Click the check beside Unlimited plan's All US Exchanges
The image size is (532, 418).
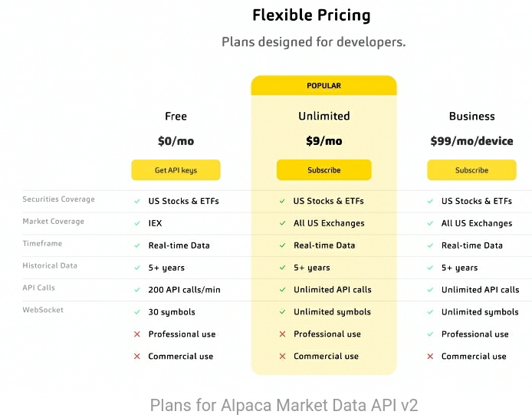click(x=282, y=223)
